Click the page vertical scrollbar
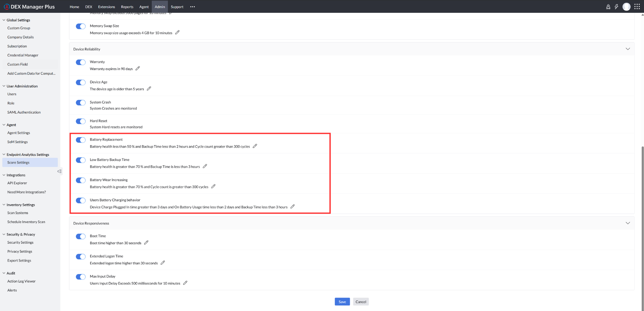 (x=642, y=228)
